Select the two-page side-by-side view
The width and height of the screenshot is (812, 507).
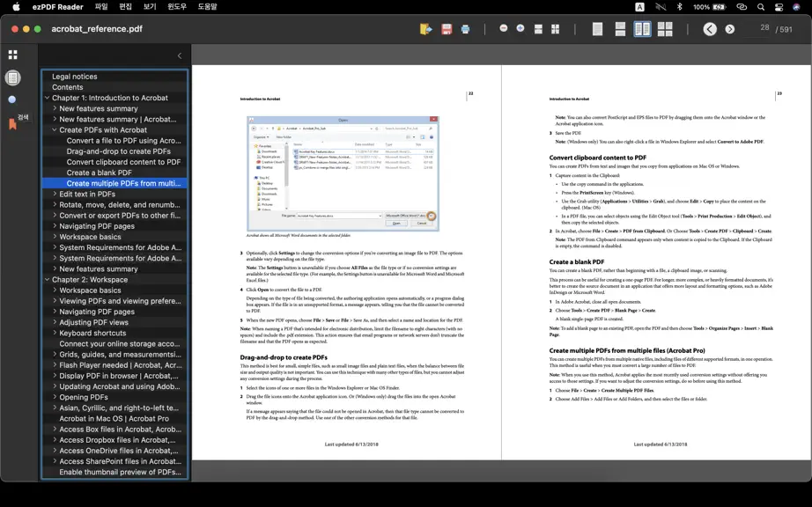[642, 29]
